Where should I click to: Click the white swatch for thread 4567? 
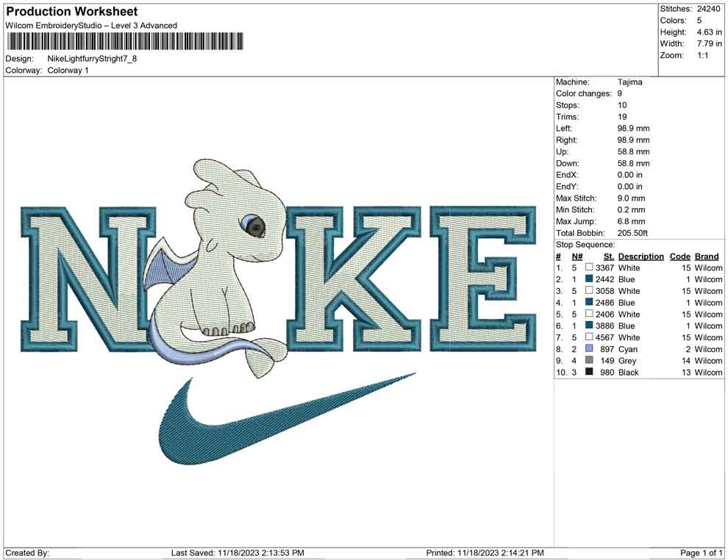coord(589,337)
